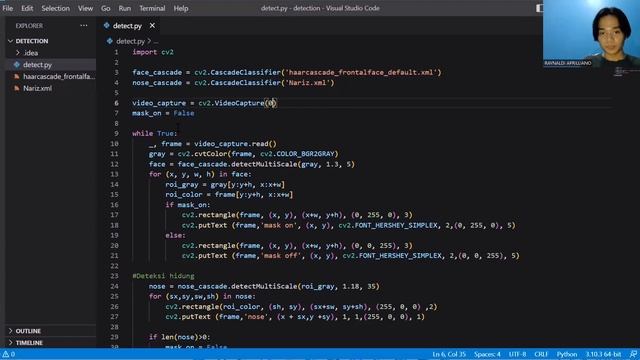Viewport: 640px width, 360px height.
Task: Change indentation via Spaces: 4
Action: coord(487,354)
